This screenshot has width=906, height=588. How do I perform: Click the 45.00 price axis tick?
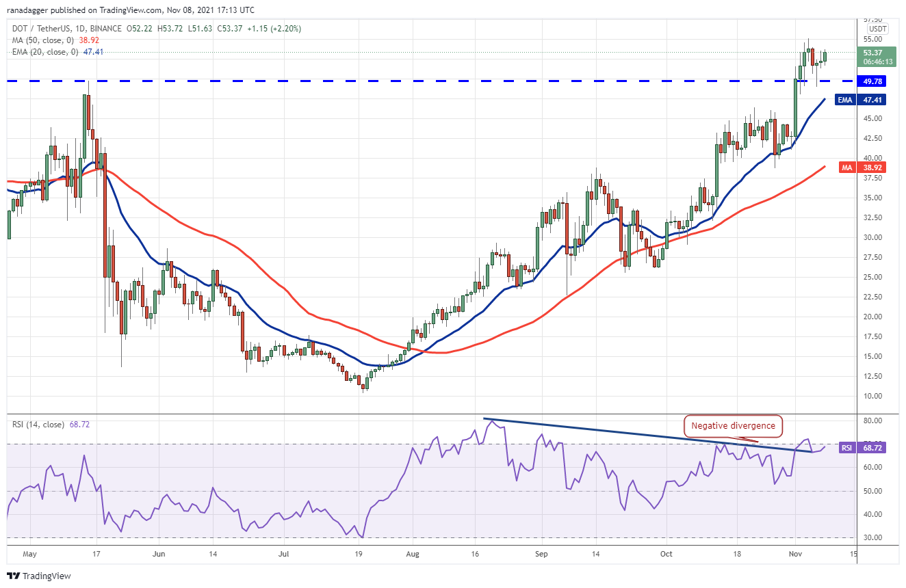(x=872, y=118)
